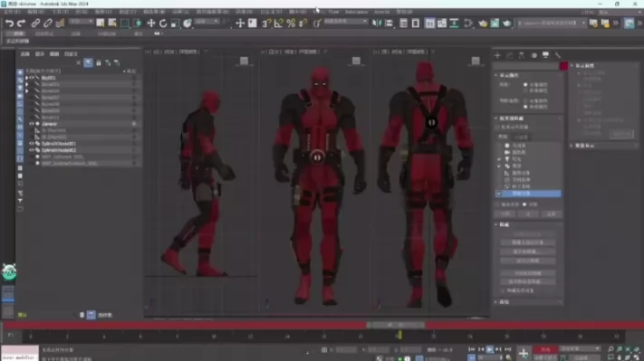
Task: Click the None category button
Action: click(528, 214)
